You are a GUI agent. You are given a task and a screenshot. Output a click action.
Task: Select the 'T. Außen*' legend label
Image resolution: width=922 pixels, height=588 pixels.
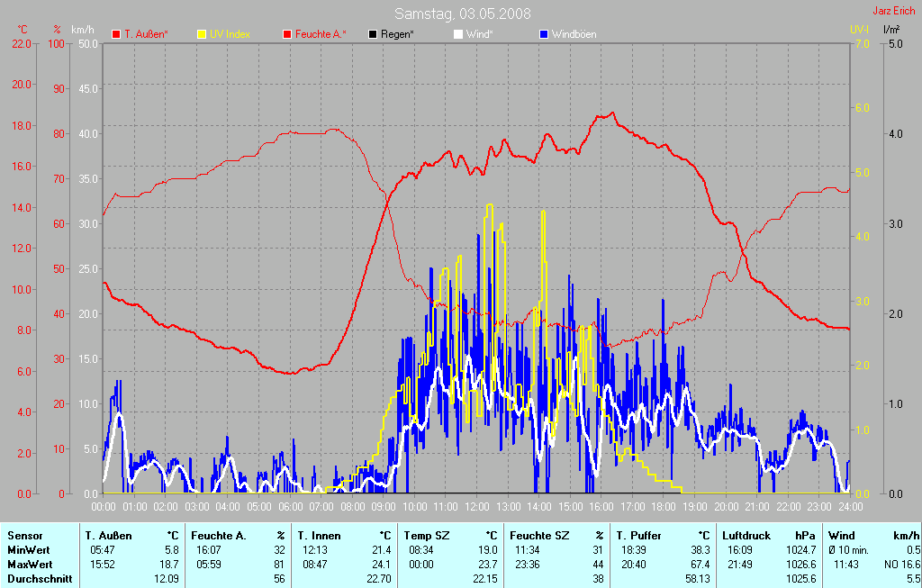[146, 34]
